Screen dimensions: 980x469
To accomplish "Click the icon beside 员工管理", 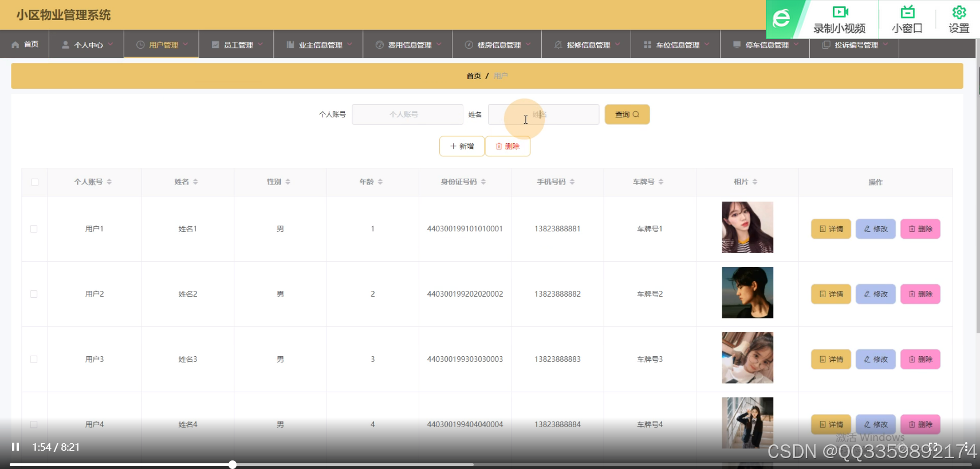I will tap(215, 45).
